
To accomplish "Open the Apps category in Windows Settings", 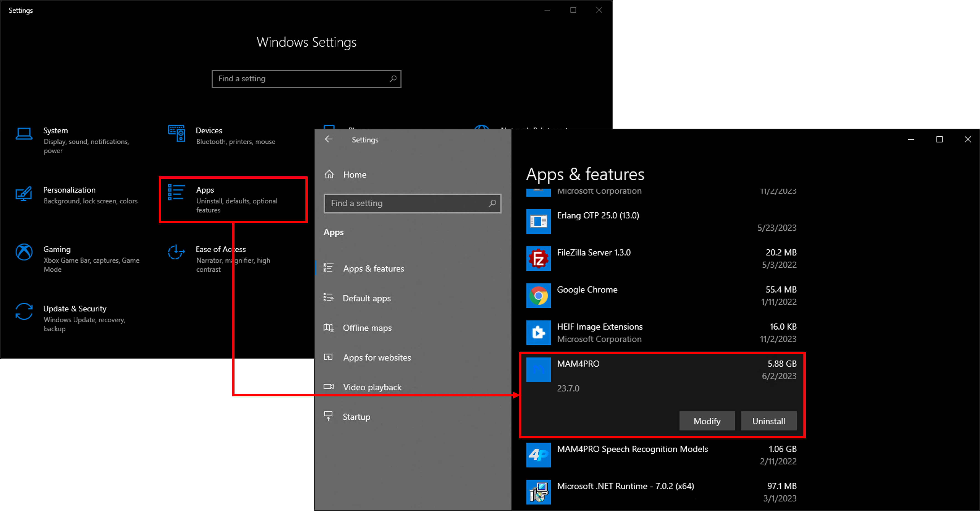I will click(x=233, y=199).
